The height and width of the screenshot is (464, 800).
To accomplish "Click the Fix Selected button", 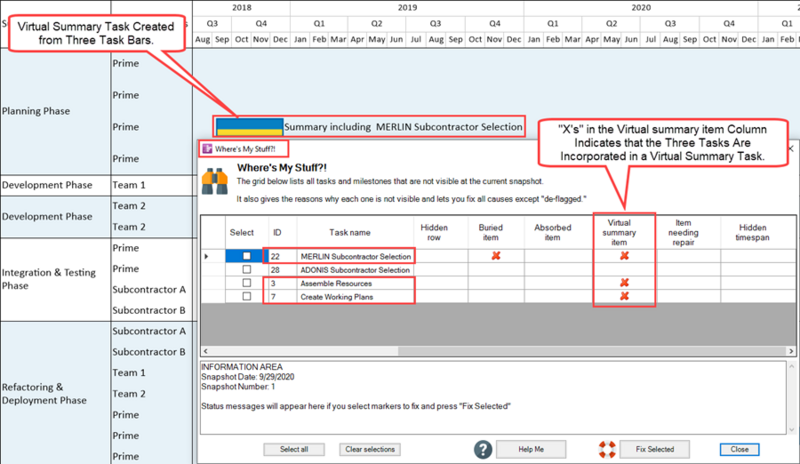I will (655, 449).
